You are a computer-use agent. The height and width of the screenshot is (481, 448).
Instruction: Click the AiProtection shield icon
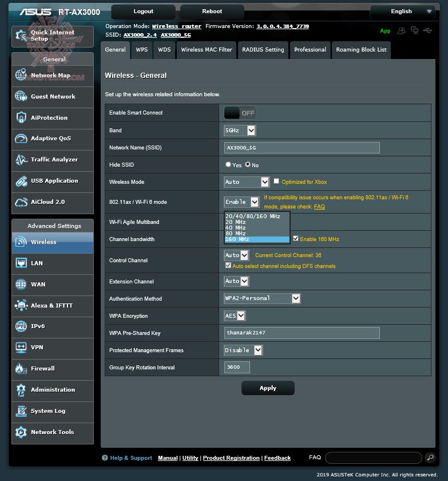(21, 117)
